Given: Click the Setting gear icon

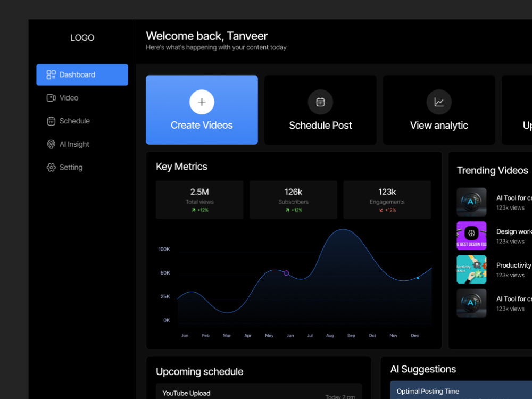Looking at the screenshot, I should (51, 167).
